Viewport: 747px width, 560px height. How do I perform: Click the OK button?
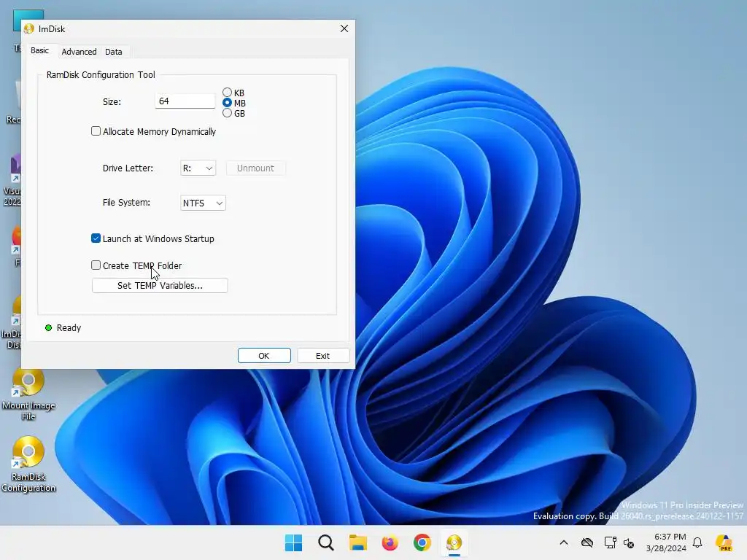pos(264,356)
